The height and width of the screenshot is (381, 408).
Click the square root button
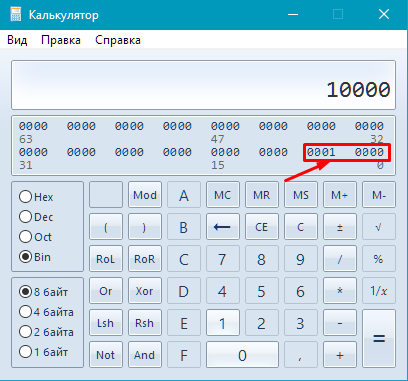pyautogui.click(x=379, y=227)
